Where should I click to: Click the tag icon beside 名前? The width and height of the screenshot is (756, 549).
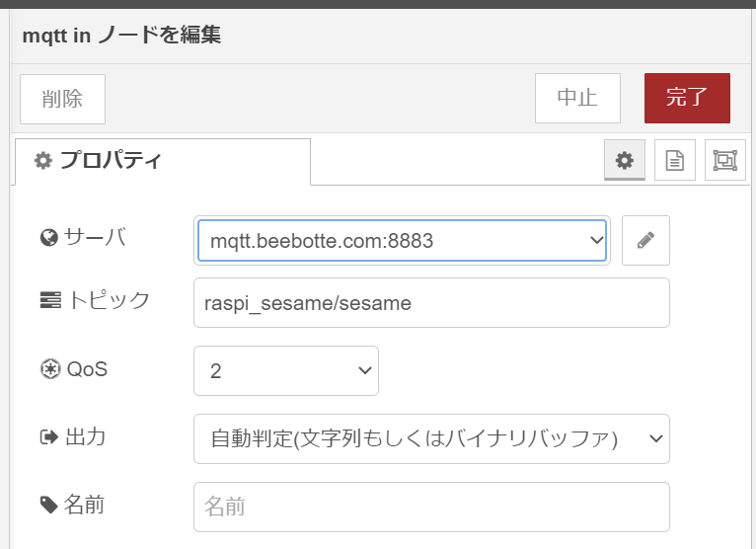(x=48, y=506)
